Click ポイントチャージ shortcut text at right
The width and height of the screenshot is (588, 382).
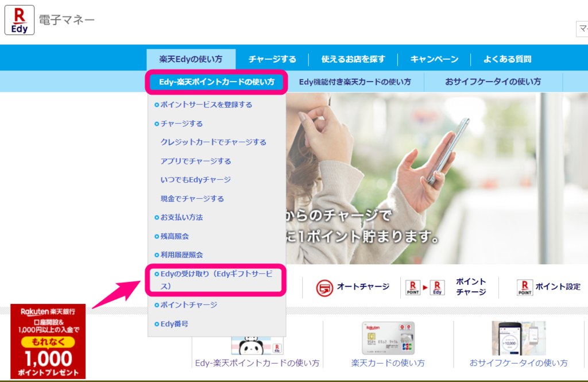click(471, 287)
